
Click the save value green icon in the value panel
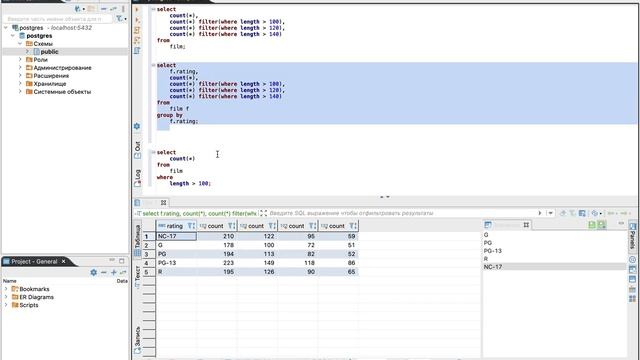(592, 225)
